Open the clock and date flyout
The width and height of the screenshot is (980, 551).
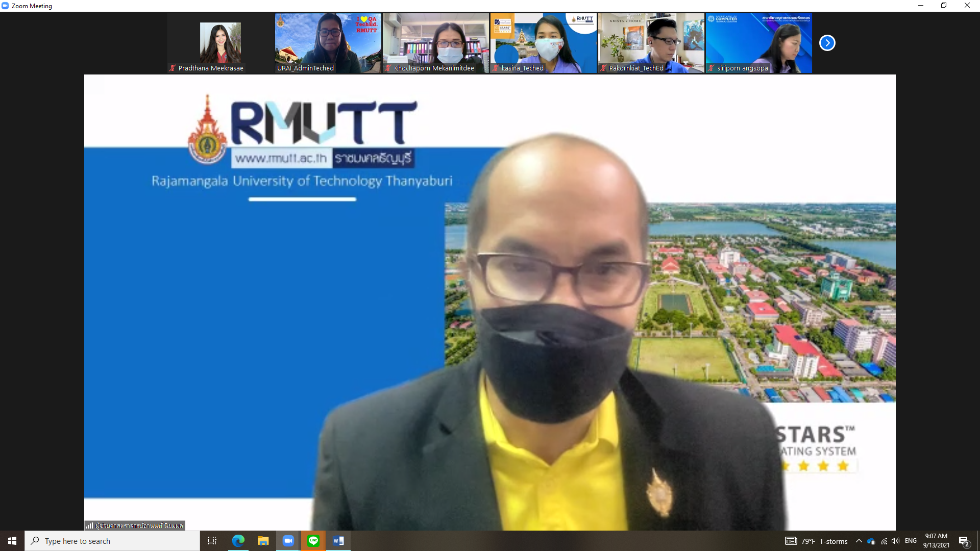936,541
